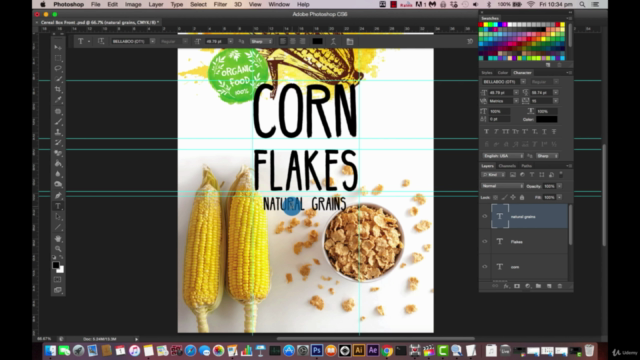Toggle Faux Italic in Character panel

click(496, 131)
